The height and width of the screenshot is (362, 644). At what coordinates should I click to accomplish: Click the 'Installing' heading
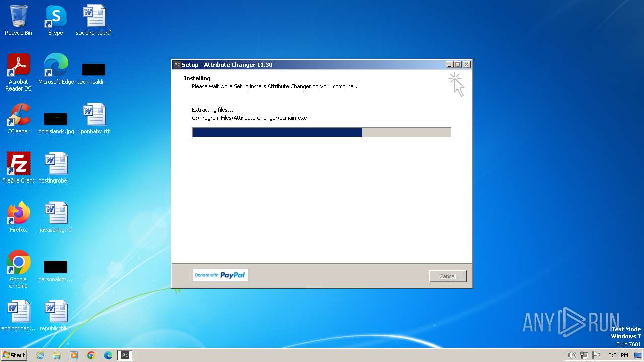(x=197, y=78)
